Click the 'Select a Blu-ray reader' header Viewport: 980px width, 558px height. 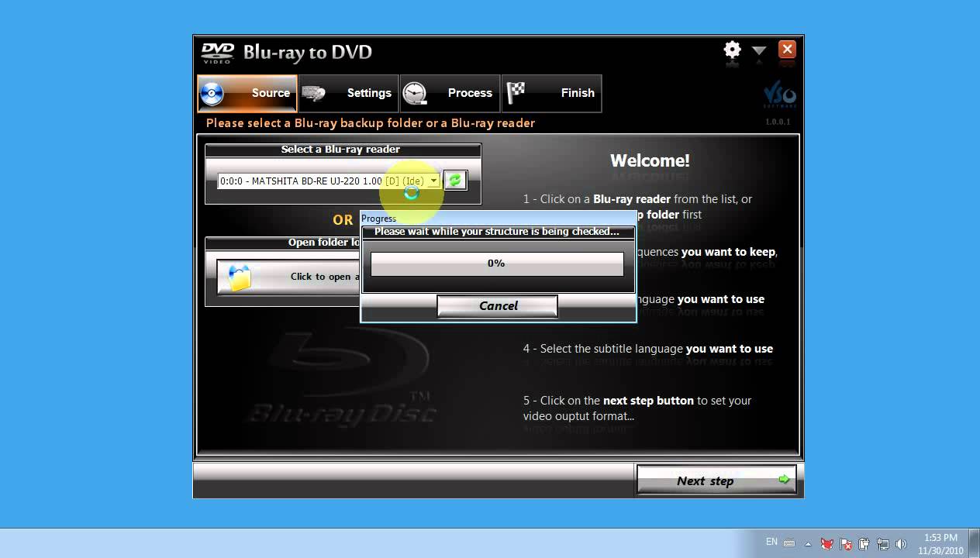[x=340, y=150]
